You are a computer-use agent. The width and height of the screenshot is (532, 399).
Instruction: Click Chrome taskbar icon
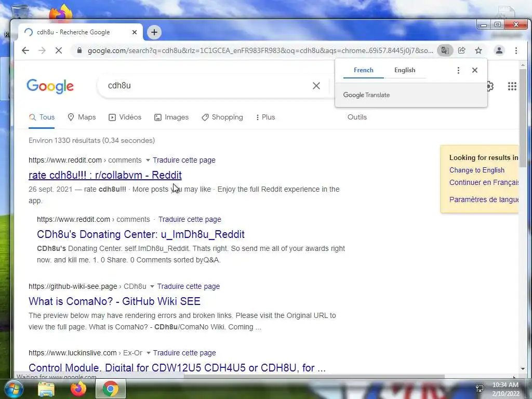[111, 389]
